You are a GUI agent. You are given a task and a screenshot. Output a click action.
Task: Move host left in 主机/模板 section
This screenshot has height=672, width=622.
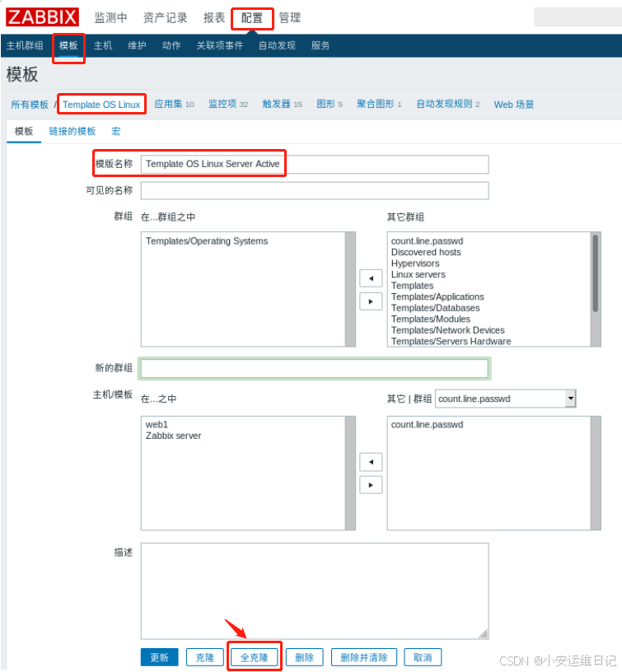click(371, 462)
